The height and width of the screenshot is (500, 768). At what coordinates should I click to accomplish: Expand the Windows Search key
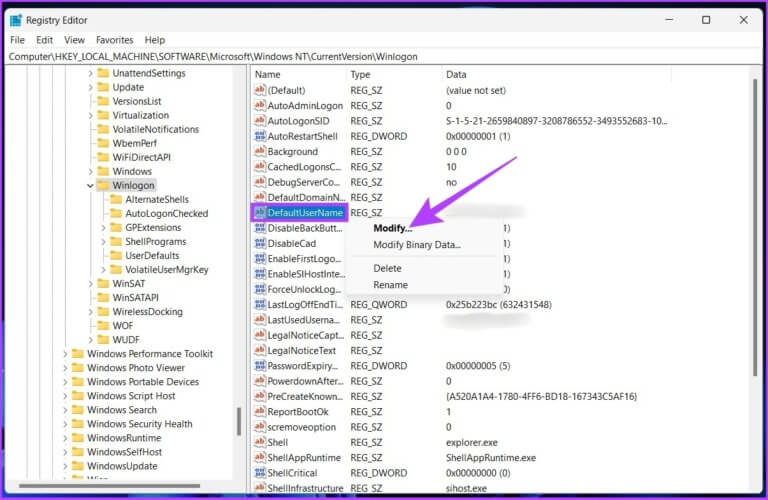tap(65, 410)
